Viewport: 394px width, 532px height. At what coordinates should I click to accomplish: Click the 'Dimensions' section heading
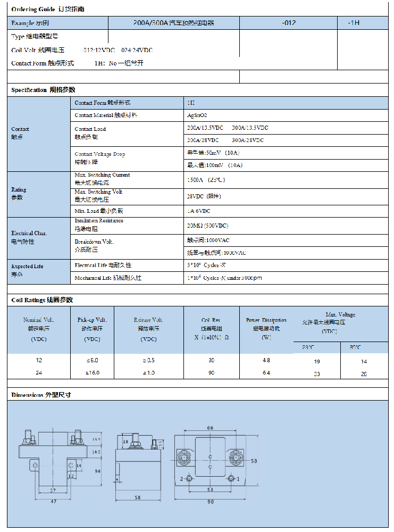pos(41,395)
